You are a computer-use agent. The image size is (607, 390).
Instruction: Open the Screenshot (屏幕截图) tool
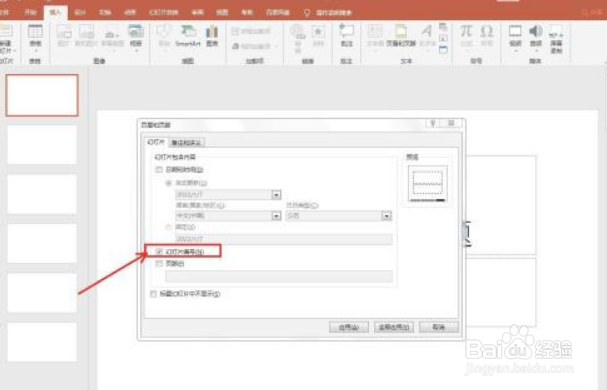point(112,38)
